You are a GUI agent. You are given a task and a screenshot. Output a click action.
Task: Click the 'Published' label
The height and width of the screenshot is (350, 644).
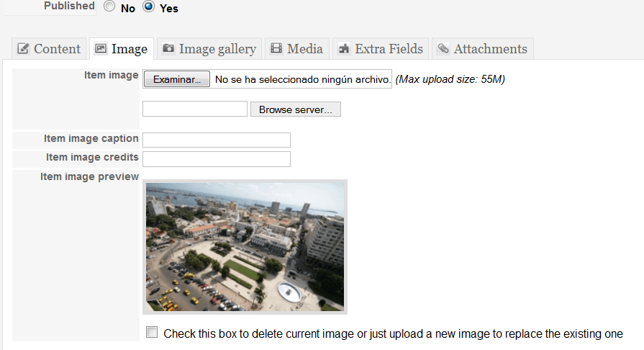click(x=69, y=6)
